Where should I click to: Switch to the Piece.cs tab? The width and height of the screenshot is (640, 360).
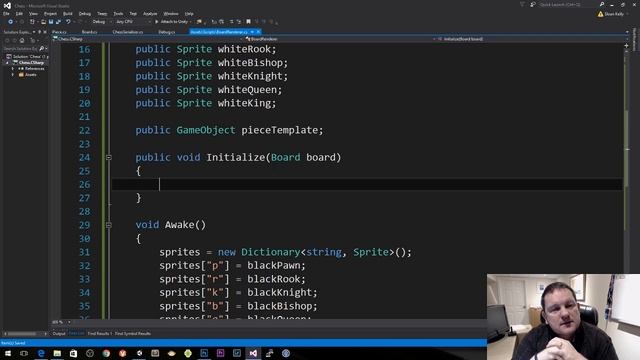59,32
